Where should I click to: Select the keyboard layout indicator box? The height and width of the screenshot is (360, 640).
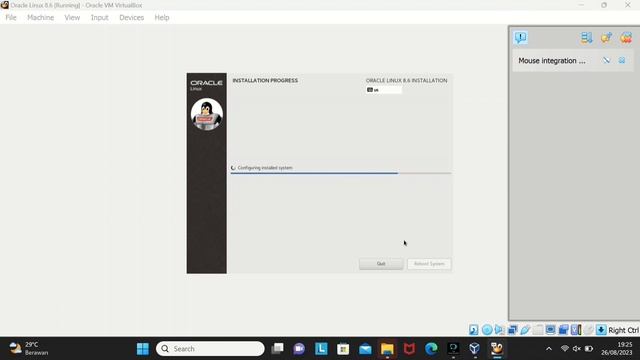coord(384,90)
